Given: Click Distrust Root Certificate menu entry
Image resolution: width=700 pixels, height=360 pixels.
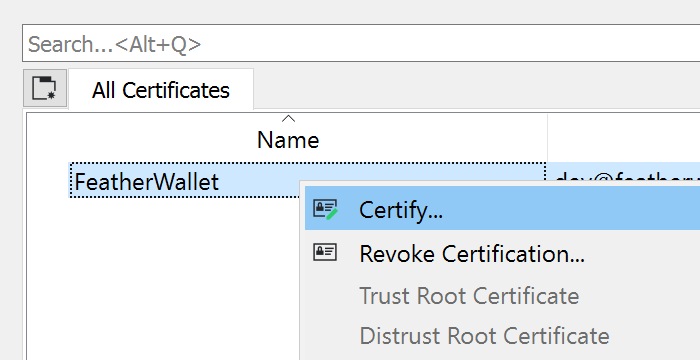Looking at the screenshot, I should point(502,336).
